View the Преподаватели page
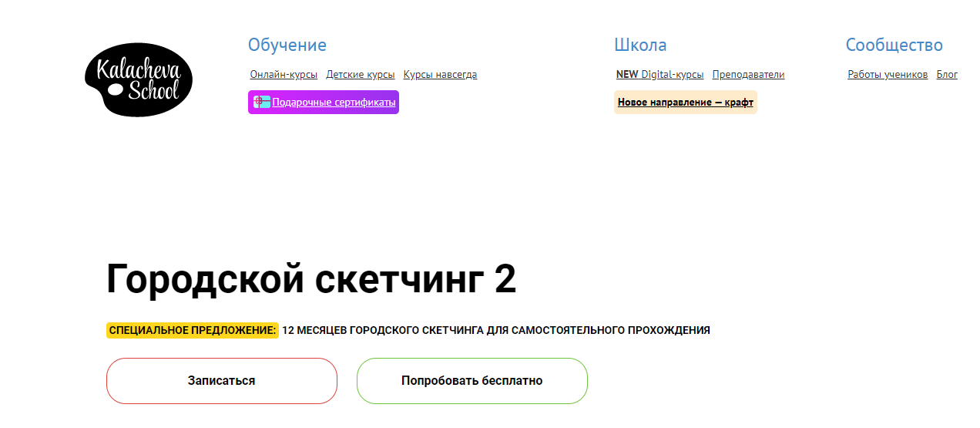The height and width of the screenshot is (428, 980). click(748, 75)
